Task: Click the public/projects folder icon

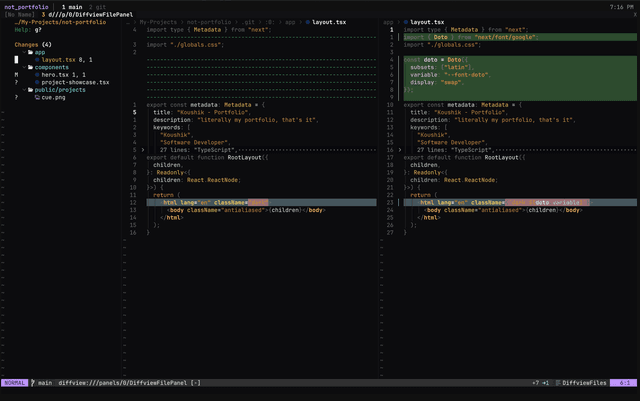Action: (x=32, y=90)
